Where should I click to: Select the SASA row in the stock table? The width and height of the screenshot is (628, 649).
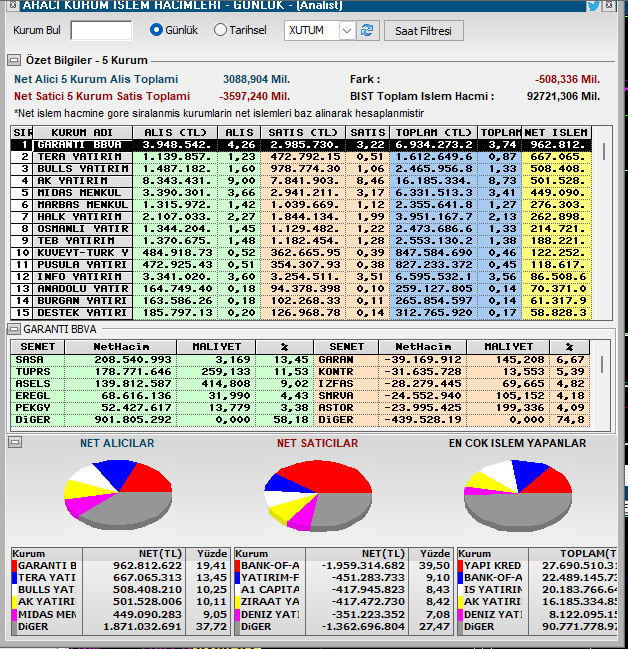(x=40, y=358)
